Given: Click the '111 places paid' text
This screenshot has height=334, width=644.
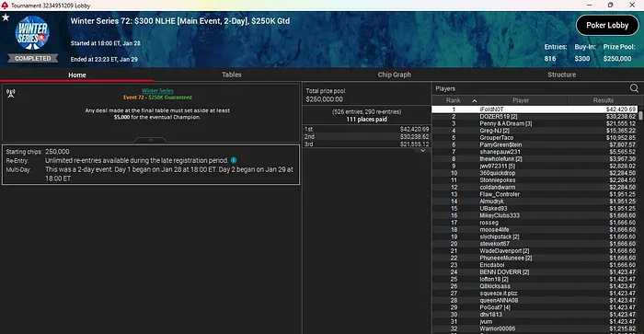Looking at the screenshot, I should [x=367, y=119].
